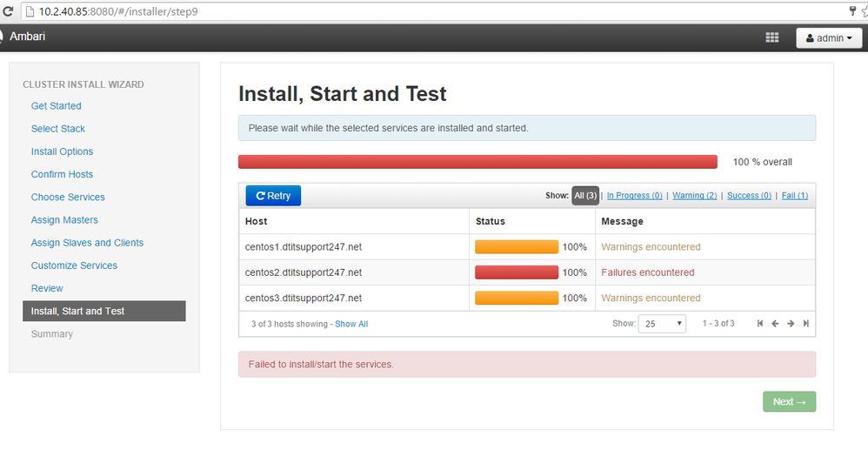Go to next page of hosts
Viewport: 868px width, 450px height.
(x=791, y=324)
